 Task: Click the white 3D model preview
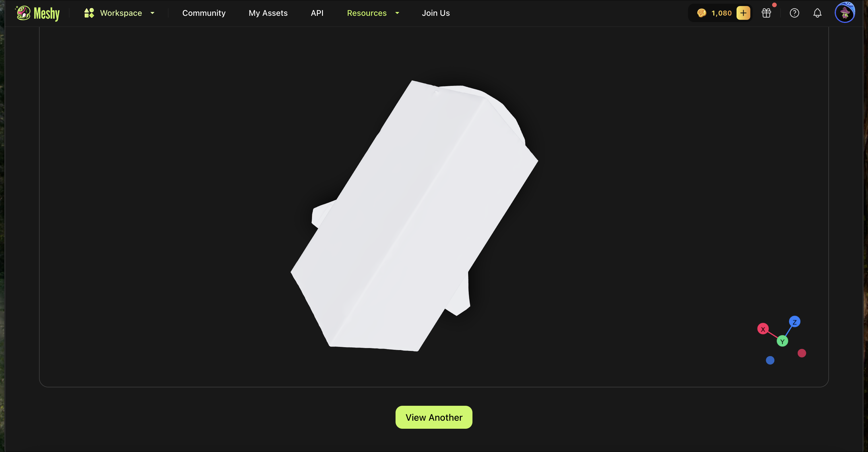point(414,216)
